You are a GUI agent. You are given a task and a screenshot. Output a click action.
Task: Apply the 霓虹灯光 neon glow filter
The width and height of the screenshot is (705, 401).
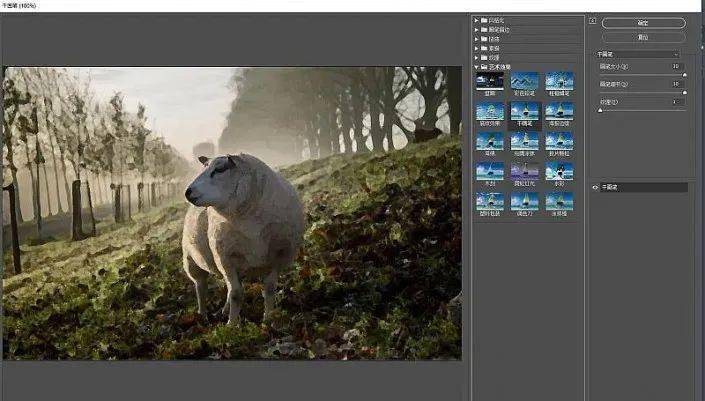point(524,174)
